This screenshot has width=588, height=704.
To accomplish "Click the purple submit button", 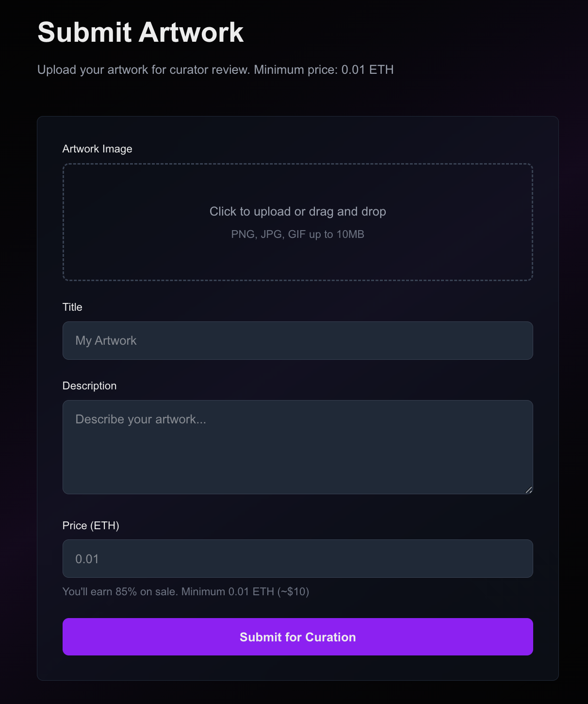I will pyautogui.click(x=297, y=637).
